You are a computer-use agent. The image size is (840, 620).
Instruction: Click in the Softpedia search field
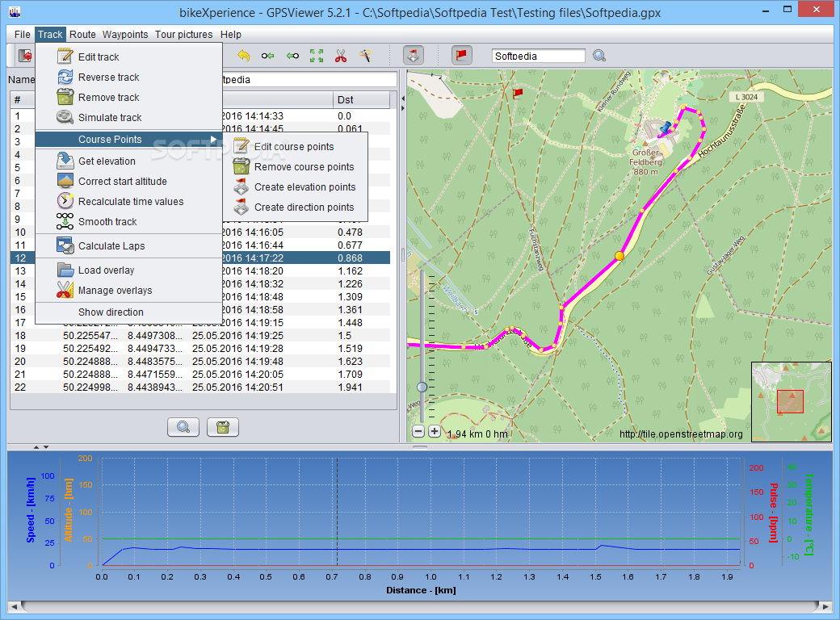coord(538,56)
